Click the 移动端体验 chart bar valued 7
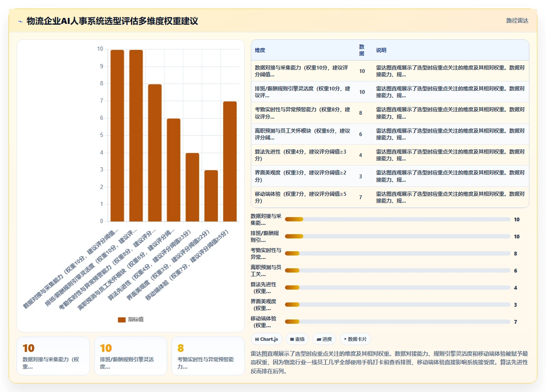The image size is (546, 392). [230, 161]
